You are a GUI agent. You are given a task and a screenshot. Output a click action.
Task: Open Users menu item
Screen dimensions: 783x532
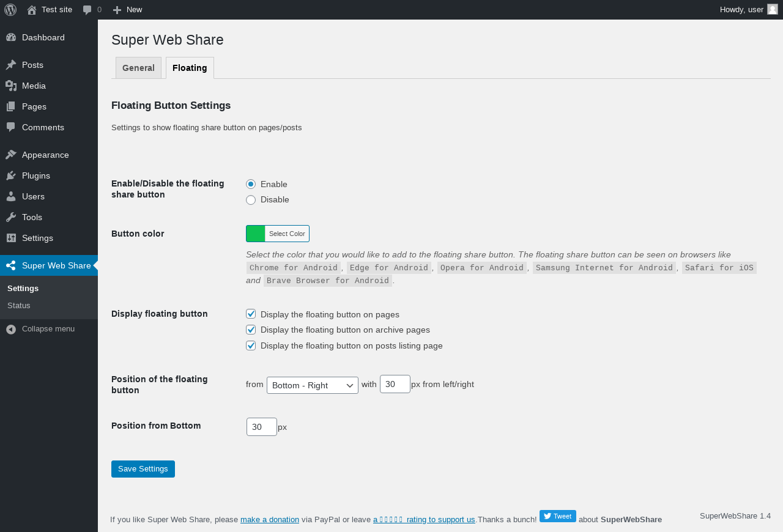pos(49,196)
